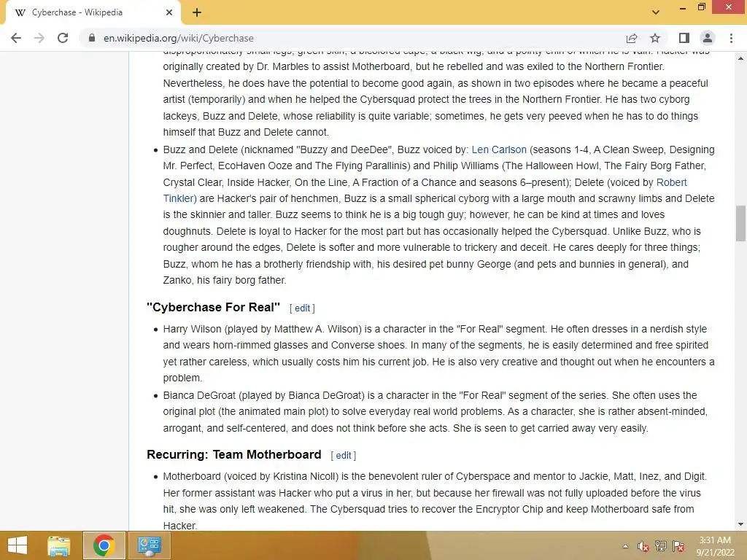The width and height of the screenshot is (747, 560).
Task: Open the Action Center flag icon
Action: 678,546
